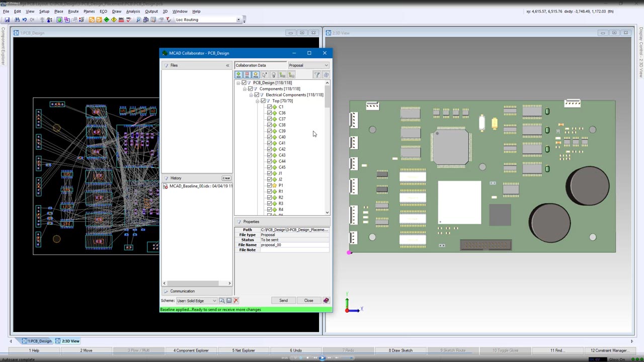
Task: Toggle the Delete filter icon in Collaborator toolbar
Action: (247, 75)
